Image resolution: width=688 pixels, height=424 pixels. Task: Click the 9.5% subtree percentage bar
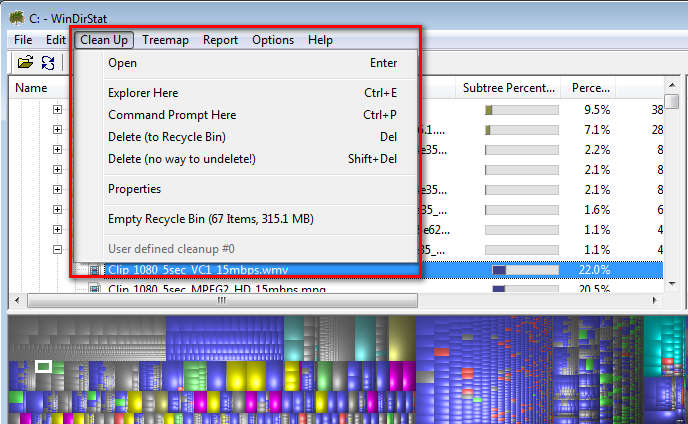pos(522,110)
